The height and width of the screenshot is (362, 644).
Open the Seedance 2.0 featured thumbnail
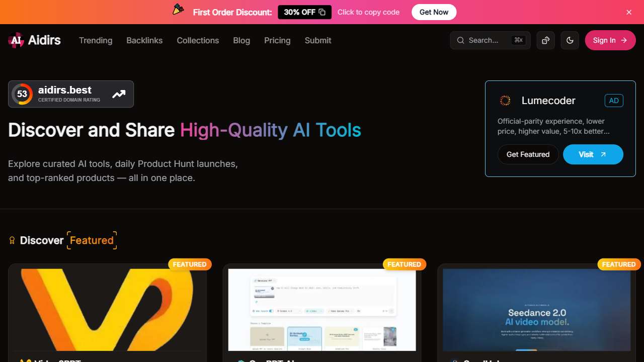[x=536, y=309]
